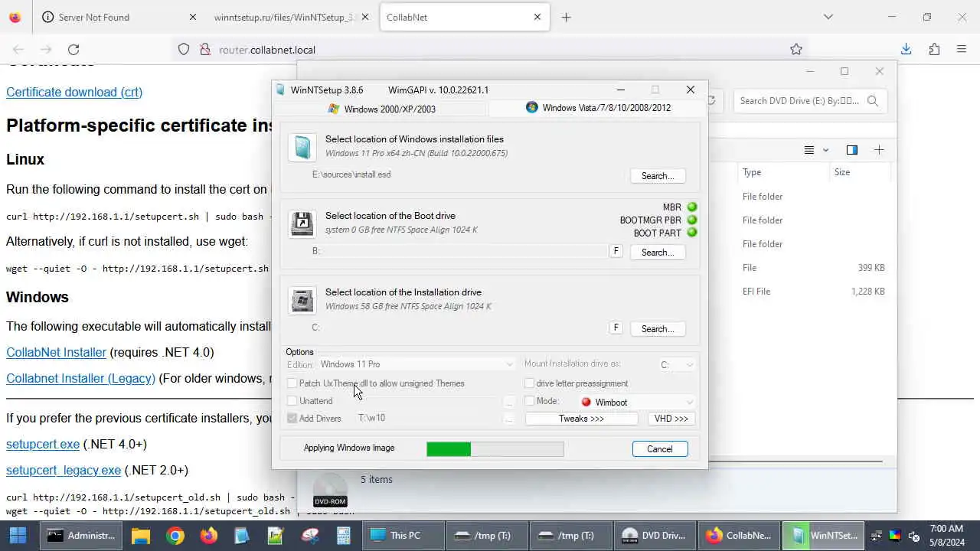Screen dimensions: 980x551
Task: Bookmark this page with the star icon
Action: click(x=796, y=50)
